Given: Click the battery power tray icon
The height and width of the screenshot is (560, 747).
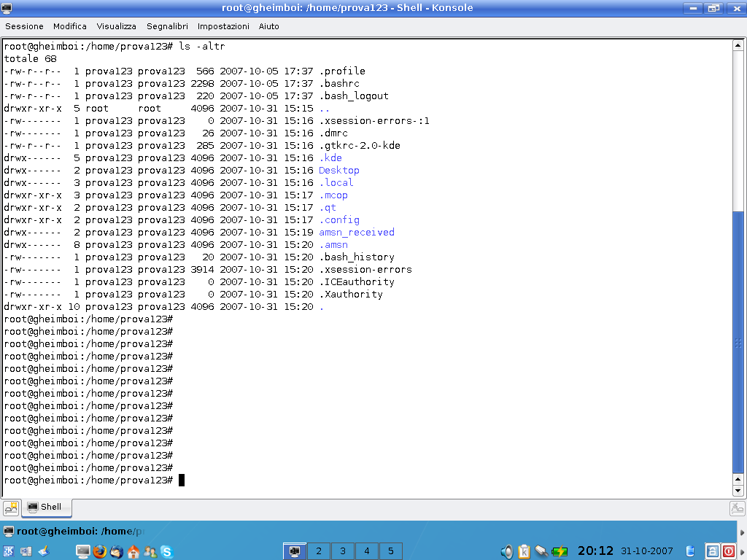Looking at the screenshot, I should pos(560,551).
